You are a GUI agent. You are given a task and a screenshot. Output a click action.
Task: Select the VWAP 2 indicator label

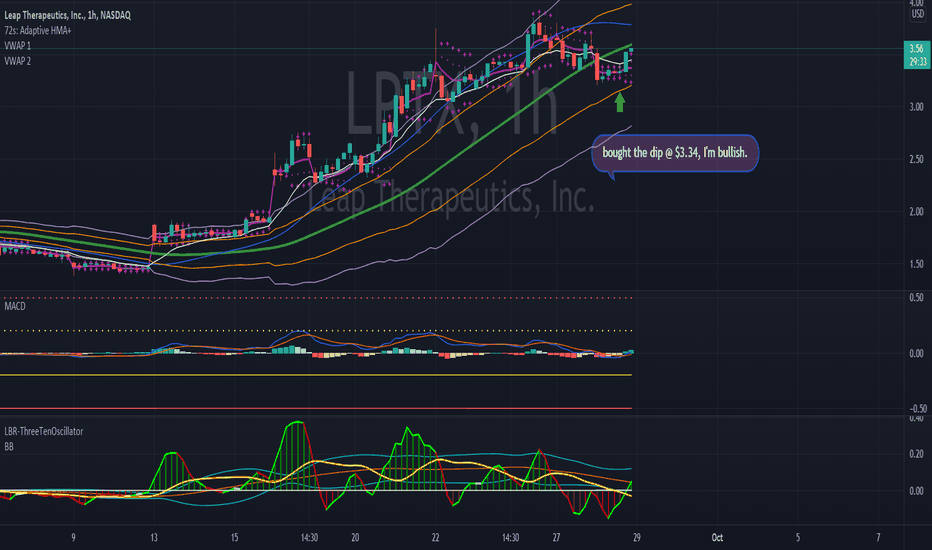17,61
